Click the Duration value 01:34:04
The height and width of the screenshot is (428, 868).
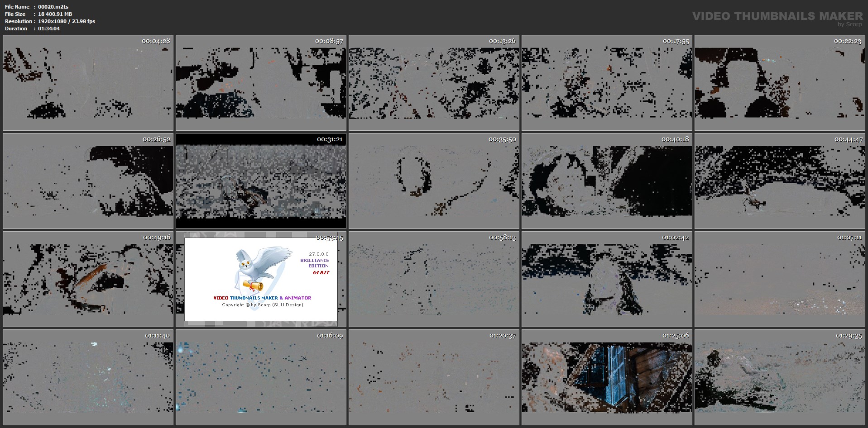point(49,29)
